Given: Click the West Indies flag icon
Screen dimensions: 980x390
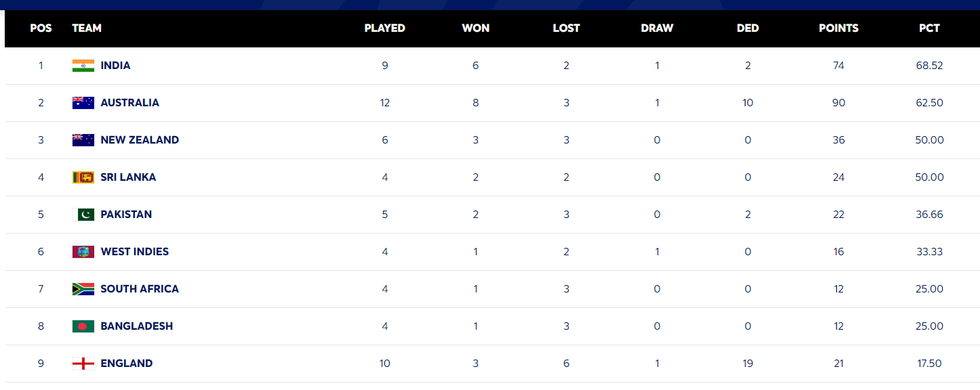Looking at the screenshot, I should 83,252.
